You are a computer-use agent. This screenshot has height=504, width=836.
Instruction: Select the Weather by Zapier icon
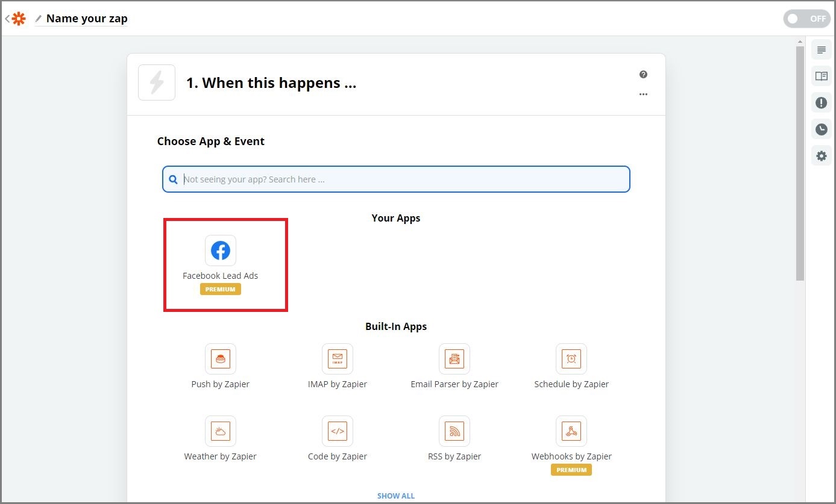(221, 431)
